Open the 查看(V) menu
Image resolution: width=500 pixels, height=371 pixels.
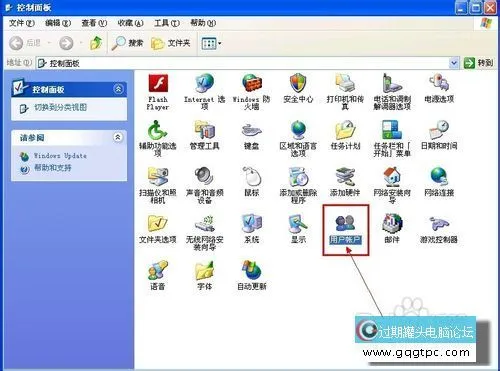[x=94, y=23]
